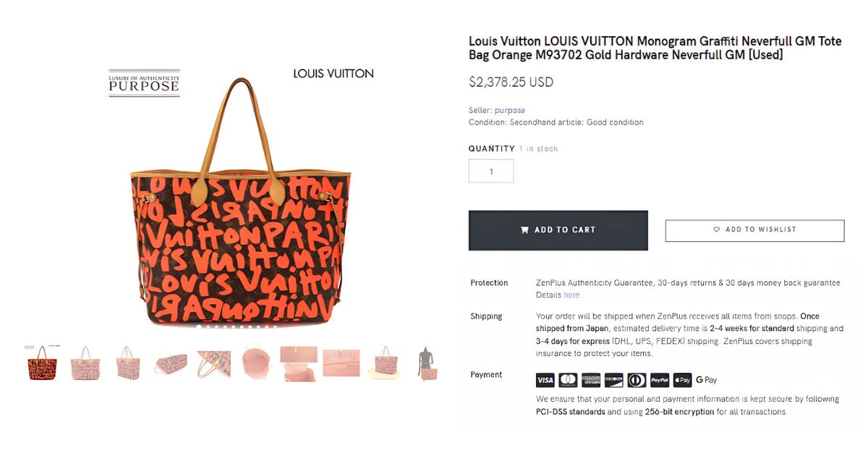Click the Diners Club payment icon
This screenshot has width=868, height=456.
pos(637,380)
